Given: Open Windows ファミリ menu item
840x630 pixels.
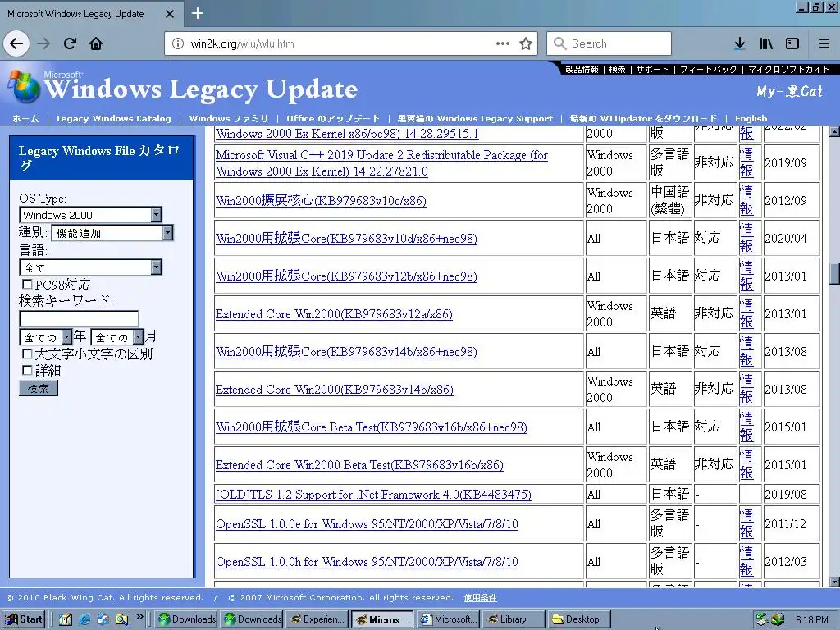Looking at the screenshot, I should [229, 118].
